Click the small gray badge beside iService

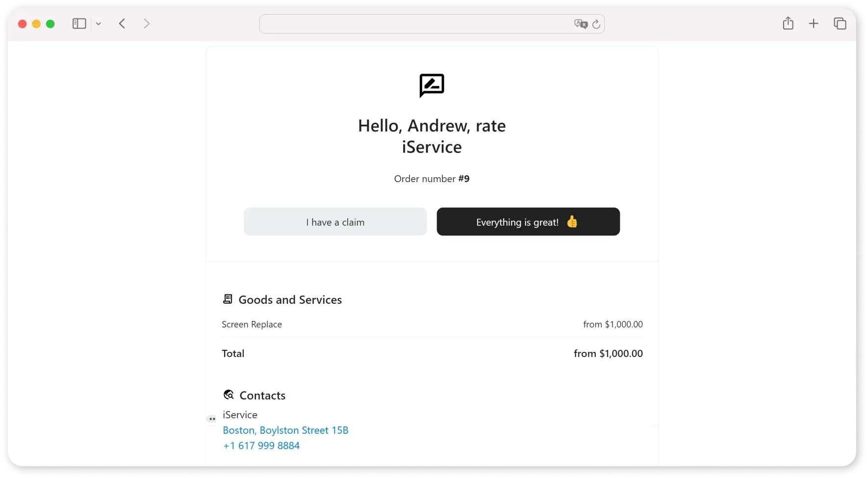(212, 419)
